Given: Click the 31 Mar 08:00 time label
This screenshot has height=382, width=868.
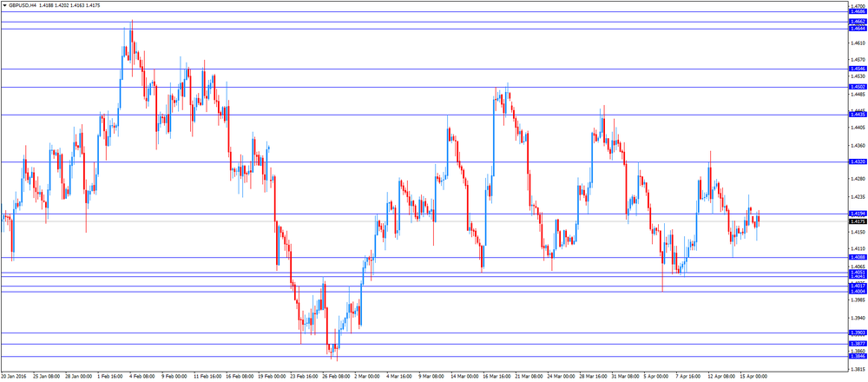Looking at the screenshot, I should [x=626, y=375].
